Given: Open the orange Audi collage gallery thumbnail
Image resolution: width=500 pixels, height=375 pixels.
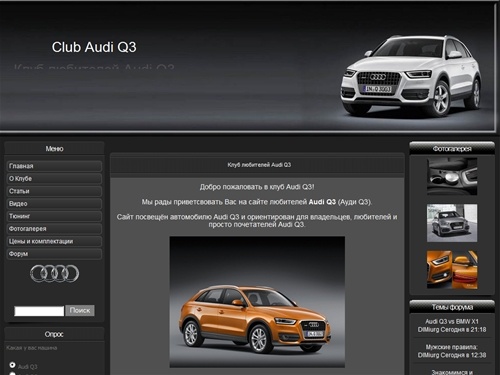Looking at the screenshot, I should point(452,270).
